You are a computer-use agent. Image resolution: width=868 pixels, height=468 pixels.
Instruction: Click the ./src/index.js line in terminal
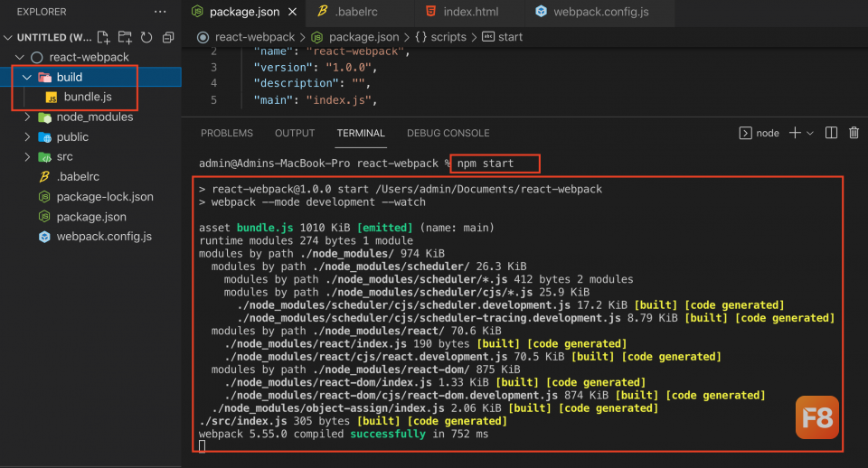(x=354, y=421)
